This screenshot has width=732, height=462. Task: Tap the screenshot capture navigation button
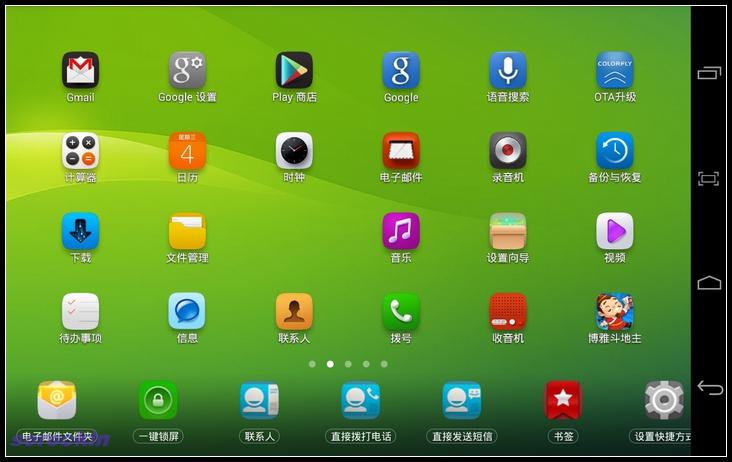(x=709, y=178)
